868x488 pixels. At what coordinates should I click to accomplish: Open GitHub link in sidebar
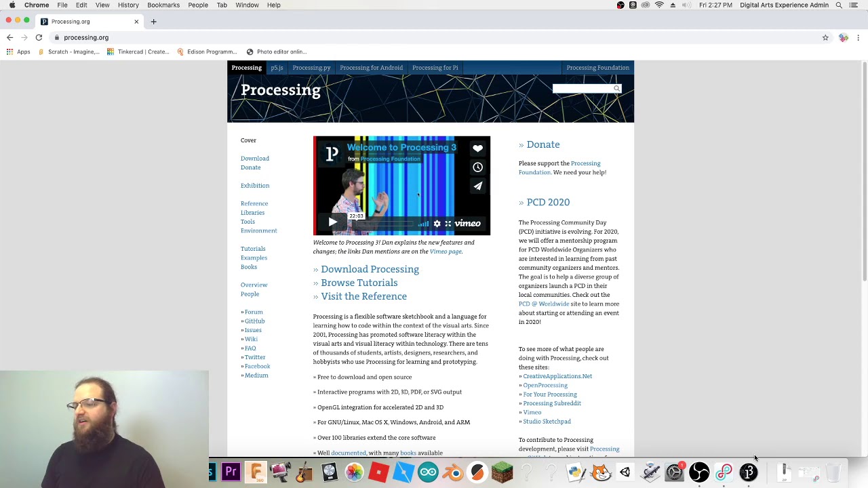point(254,321)
